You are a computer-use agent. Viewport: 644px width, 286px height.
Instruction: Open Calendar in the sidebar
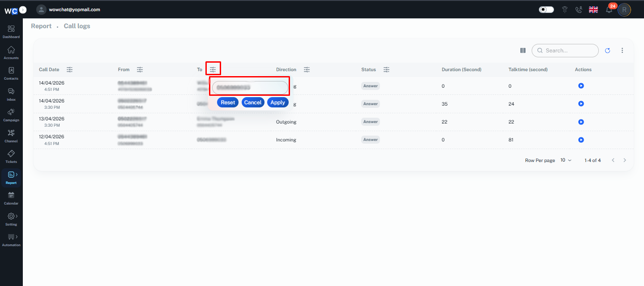tap(11, 198)
